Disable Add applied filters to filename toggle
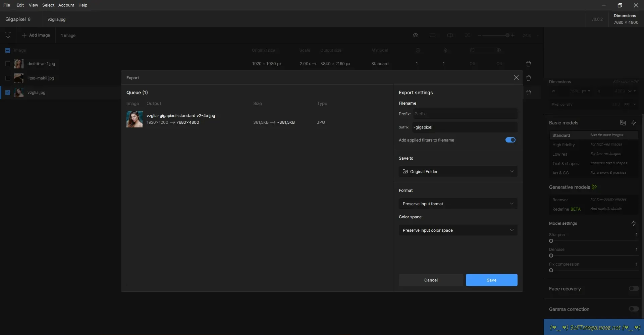Viewport: 644px width, 335px height. [x=510, y=140]
